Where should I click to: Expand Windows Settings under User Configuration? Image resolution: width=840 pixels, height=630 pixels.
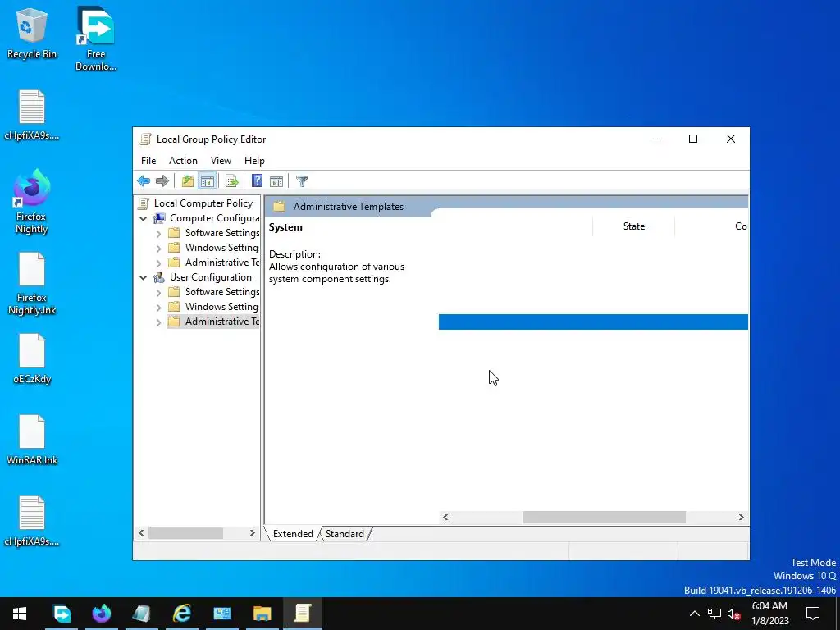pyautogui.click(x=158, y=307)
